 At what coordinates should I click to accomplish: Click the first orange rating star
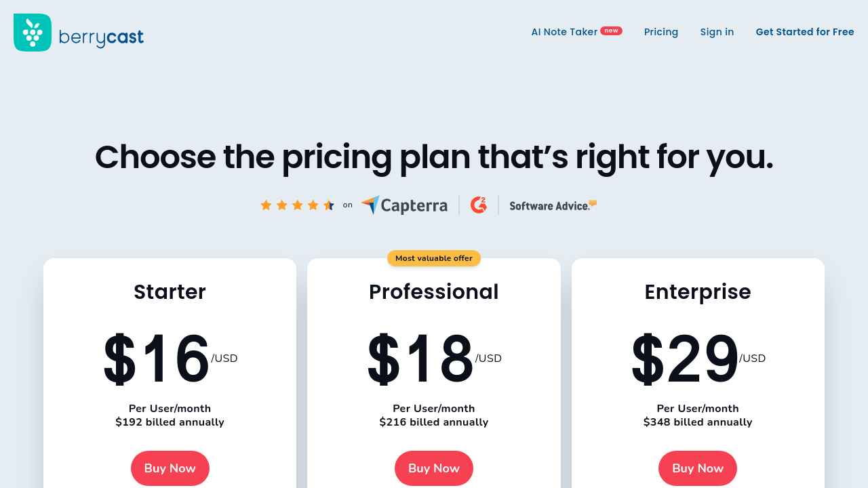(266, 205)
